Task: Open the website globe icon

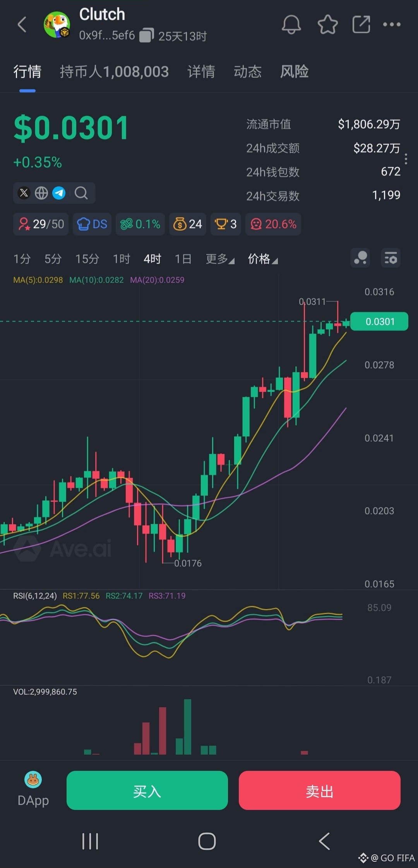Action: [41, 193]
